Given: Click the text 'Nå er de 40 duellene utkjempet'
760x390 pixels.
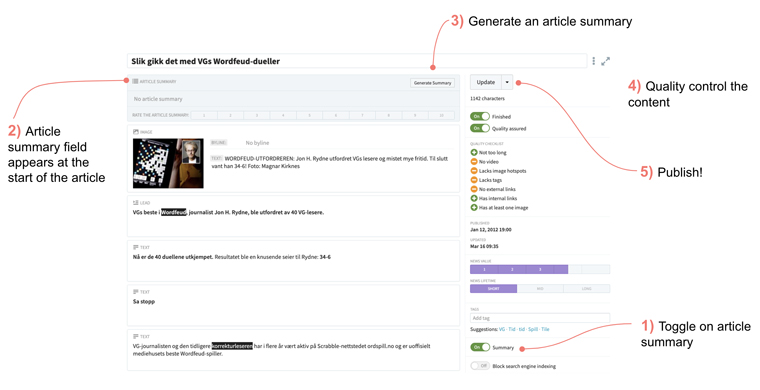Looking at the screenshot, I should click(173, 257).
